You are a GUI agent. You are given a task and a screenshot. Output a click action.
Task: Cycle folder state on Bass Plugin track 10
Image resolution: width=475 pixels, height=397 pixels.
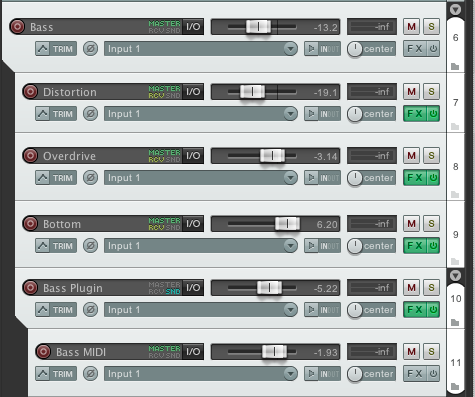tap(455, 322)
